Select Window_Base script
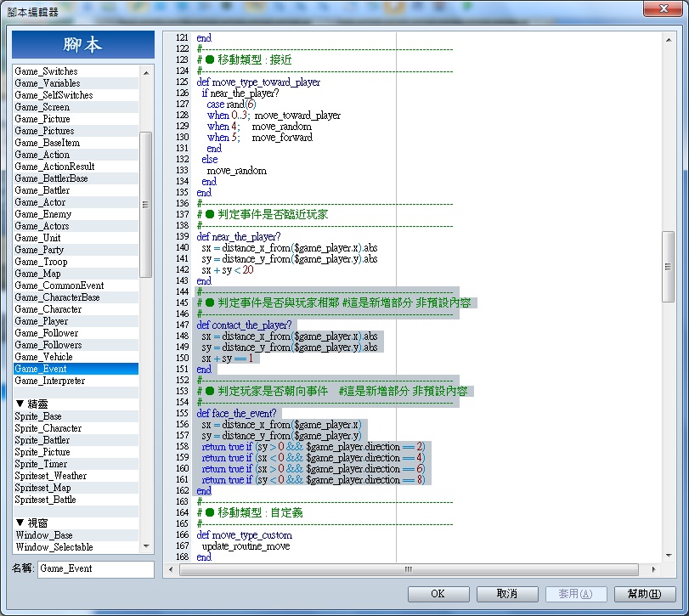The height and width of the screenshot is (616, 689). click(x=76, y=535)
